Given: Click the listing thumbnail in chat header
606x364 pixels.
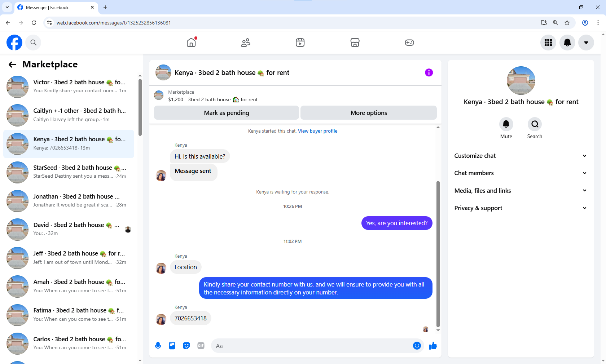Looking at the screenshot, I should pyautogui.click(x=163, y=72).
